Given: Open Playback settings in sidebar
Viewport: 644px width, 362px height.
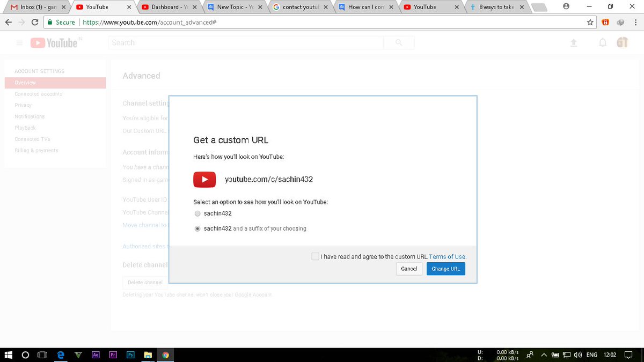Looking at the screenshot, I should (x=25, y=128).
